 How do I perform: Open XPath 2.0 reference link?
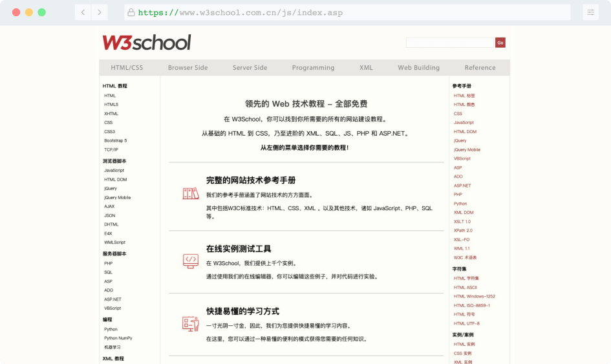[x=463, y=230]
